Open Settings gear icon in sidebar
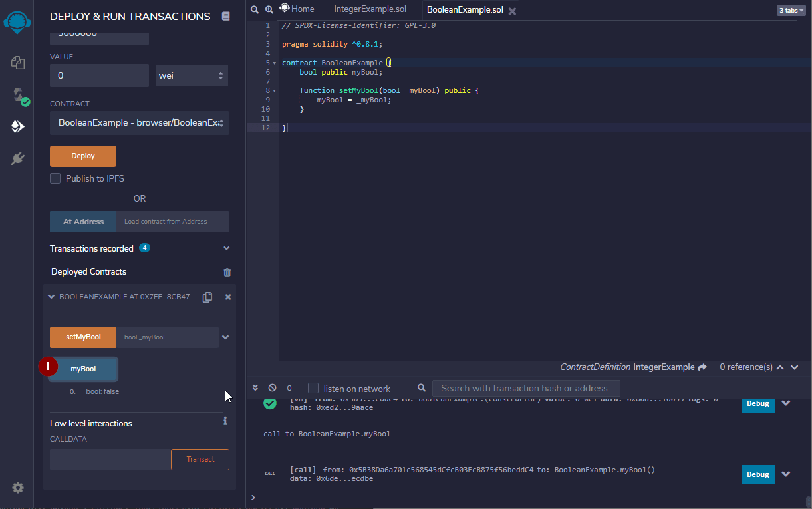 (18, 488)
